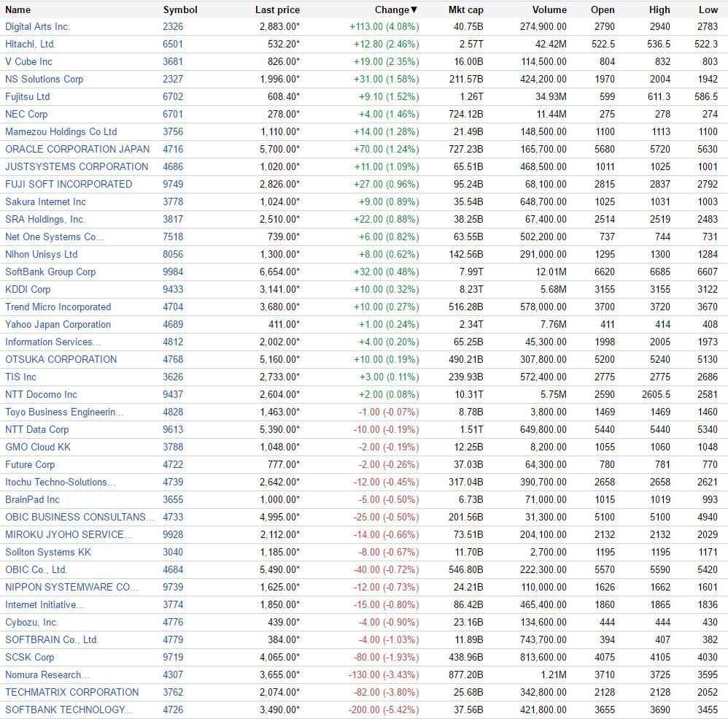
Task: Open OTSUKA CORPORATION link
Action: pos(61,359)
